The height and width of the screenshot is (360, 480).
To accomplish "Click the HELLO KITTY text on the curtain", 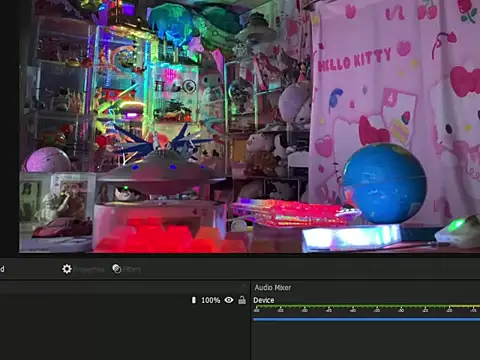I will tap(354, 60).
